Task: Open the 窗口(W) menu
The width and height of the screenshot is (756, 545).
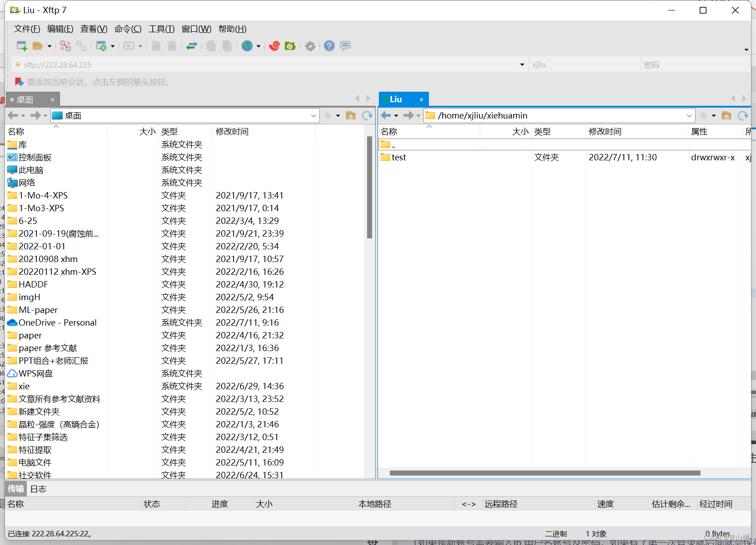Action: click(x=196, y=29)
